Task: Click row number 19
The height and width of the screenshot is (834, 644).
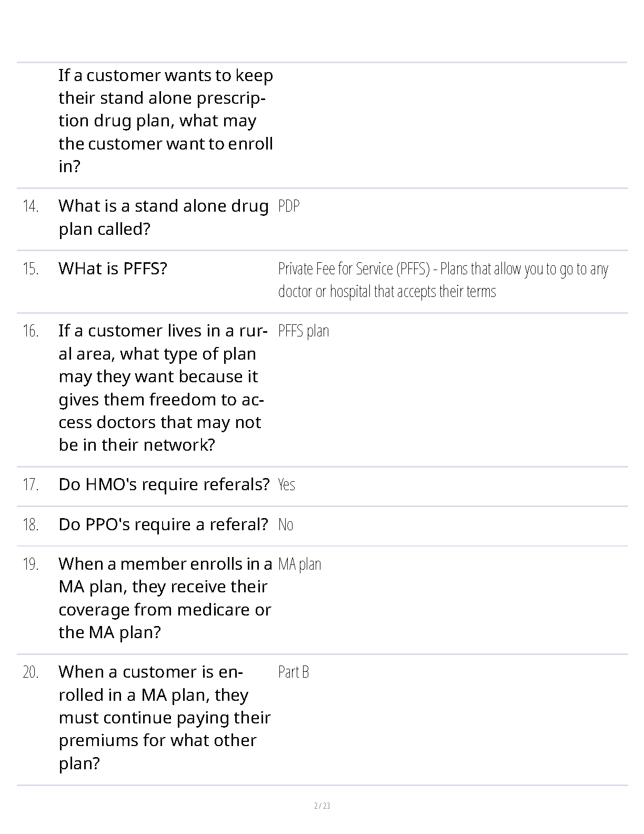Action: [31, 564]
